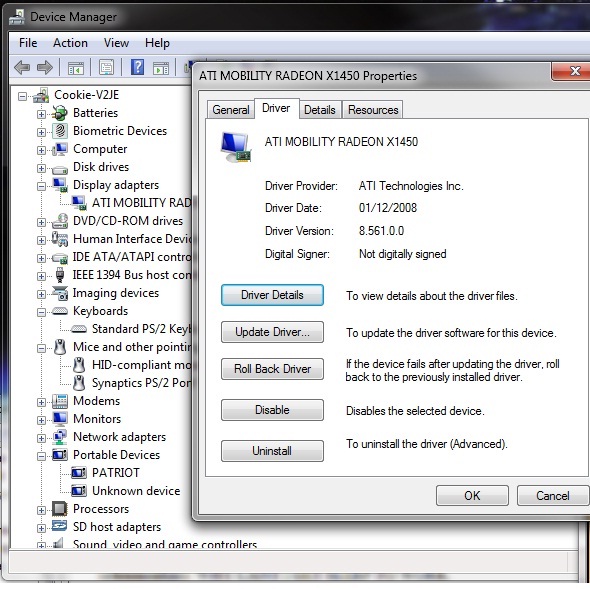Select the Modems phone icon
This screenshot has height=589, width=590.
(x=59, y=401)
